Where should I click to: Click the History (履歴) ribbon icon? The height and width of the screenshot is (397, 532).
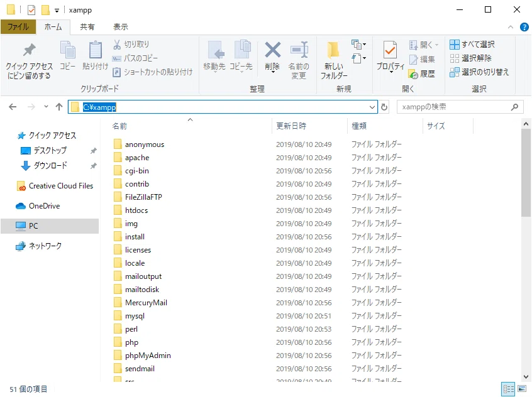pyautogui.click(x=413, y=74)
